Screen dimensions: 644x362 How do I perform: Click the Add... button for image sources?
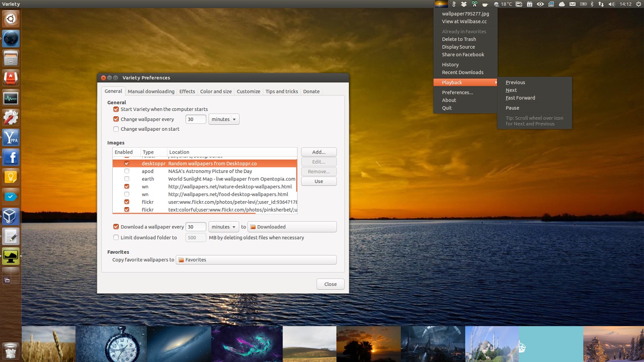[x=319, y=152]
